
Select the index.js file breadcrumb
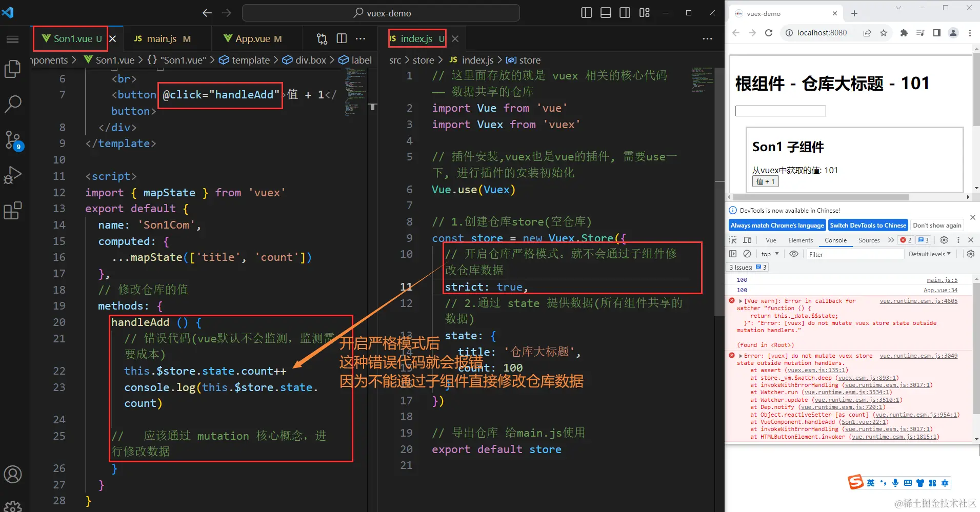472,60
